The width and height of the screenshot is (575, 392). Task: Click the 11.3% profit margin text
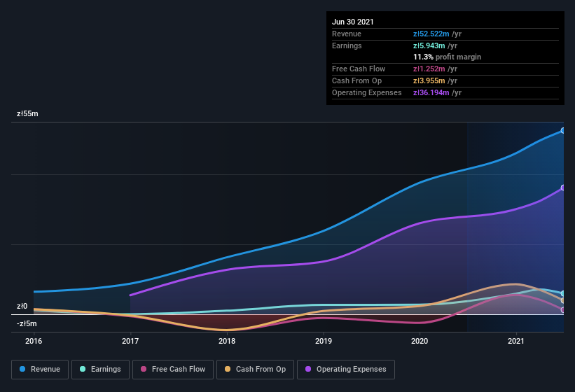click(x=447, y=57)
